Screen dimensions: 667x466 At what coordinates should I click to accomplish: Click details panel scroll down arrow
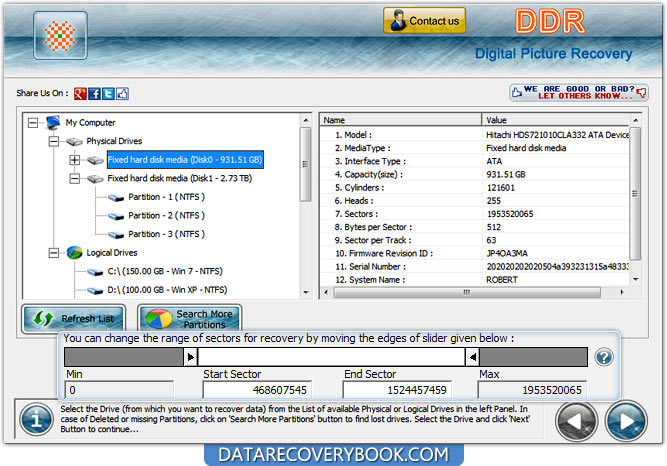point(636,280)
